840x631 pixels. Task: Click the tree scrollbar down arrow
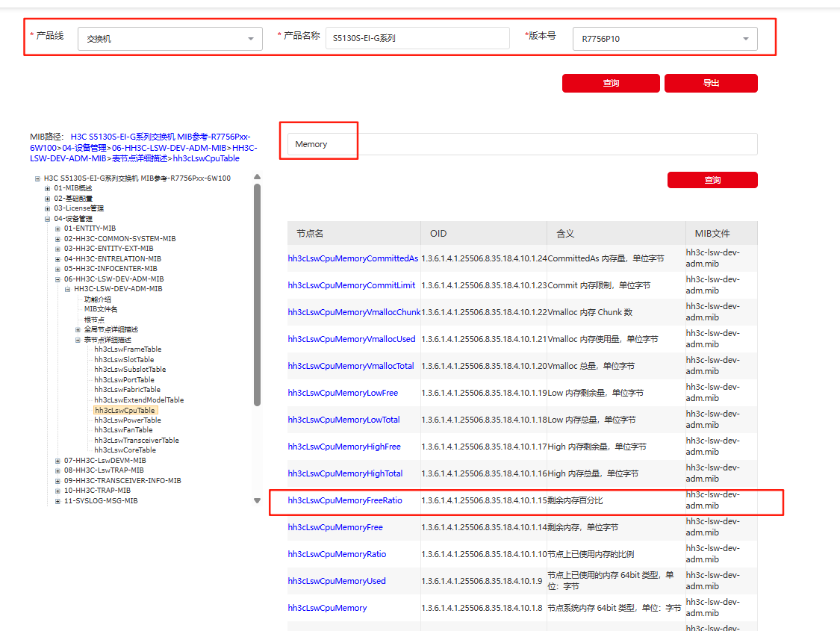[x=258, y=501]
